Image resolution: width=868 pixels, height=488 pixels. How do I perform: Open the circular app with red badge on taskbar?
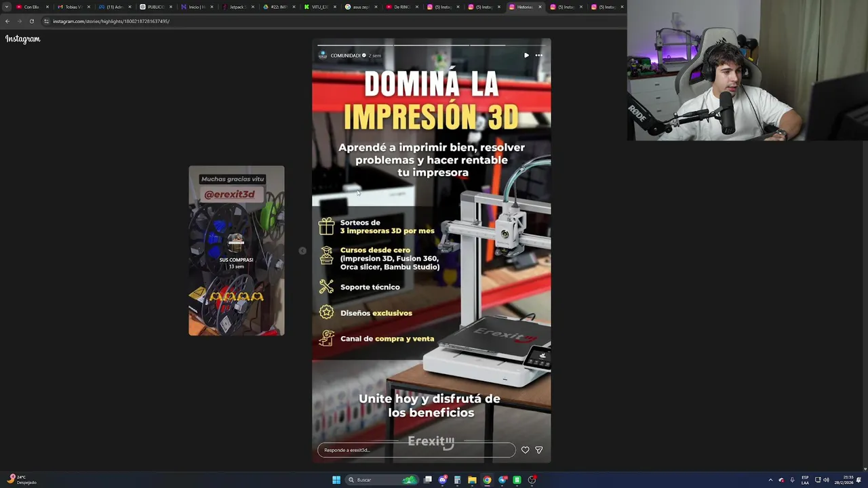tap(532, 480)
